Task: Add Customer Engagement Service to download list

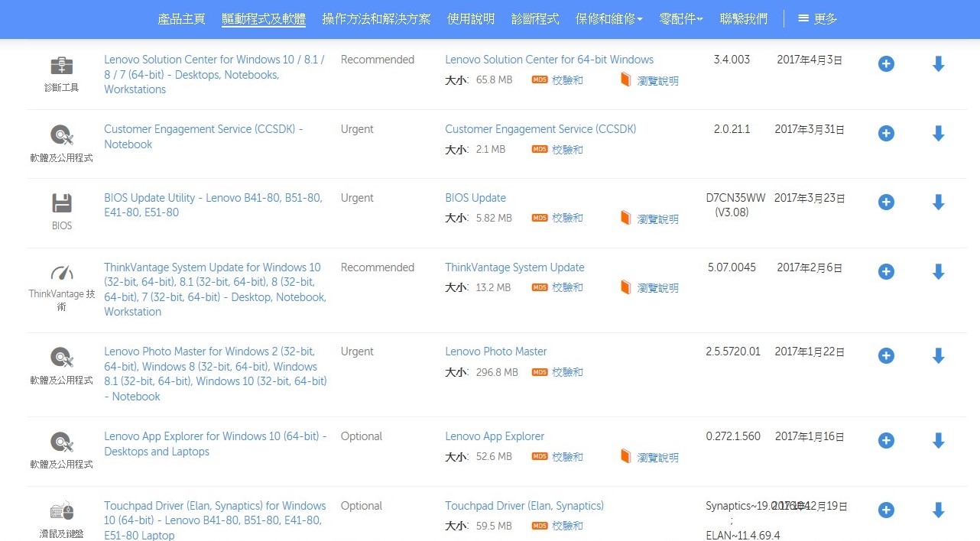Action: pos(886,134)
